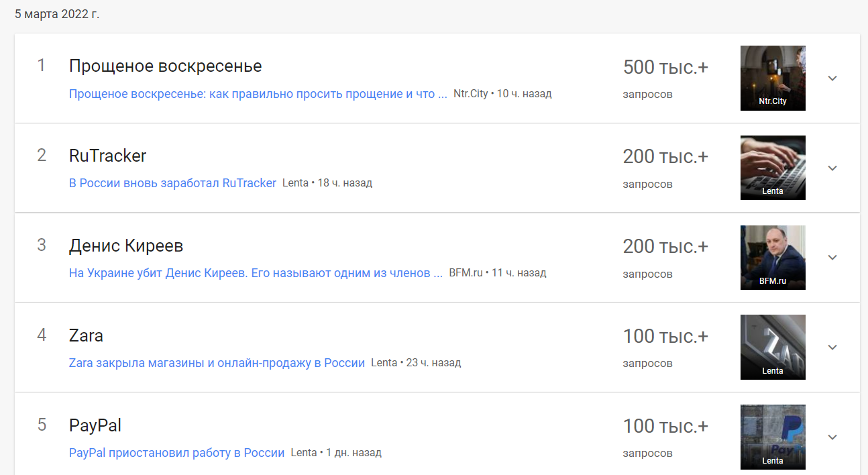Expand the RuTracker trend row chevron
Screen dimensions: 868x475
point(832,168)
